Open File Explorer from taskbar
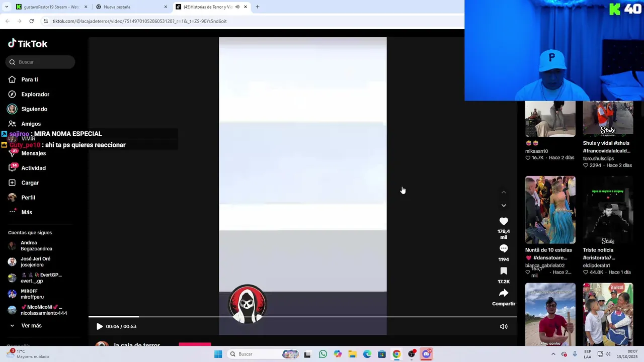 (353, 354)
